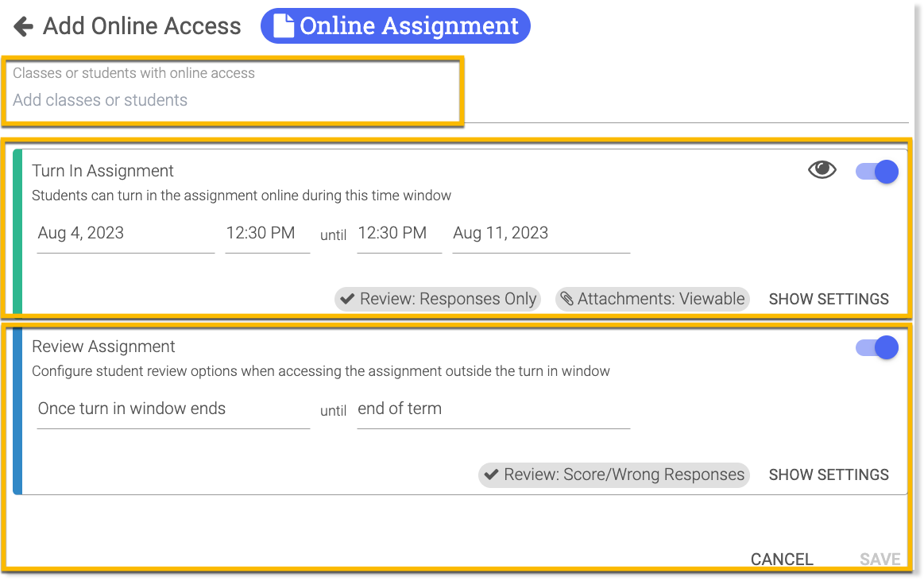Image resolution: width=924 pixels, height=581 pixels.
Task: Open the start time field 12:30 PM before until
Action: click(268, 234)
